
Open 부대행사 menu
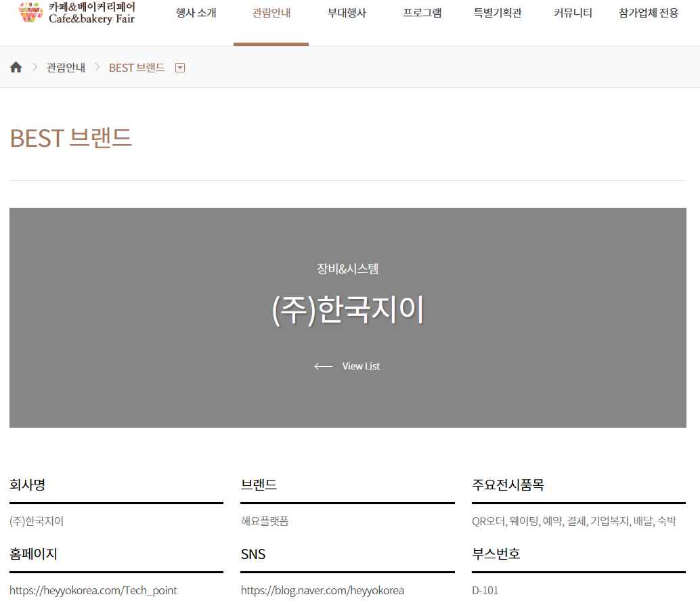tap(347, 13)
